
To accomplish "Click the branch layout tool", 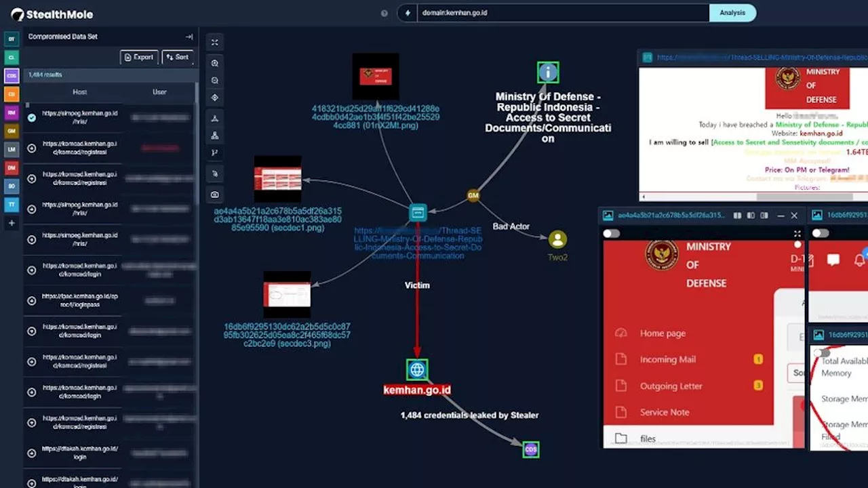I will tap(214, 153).
